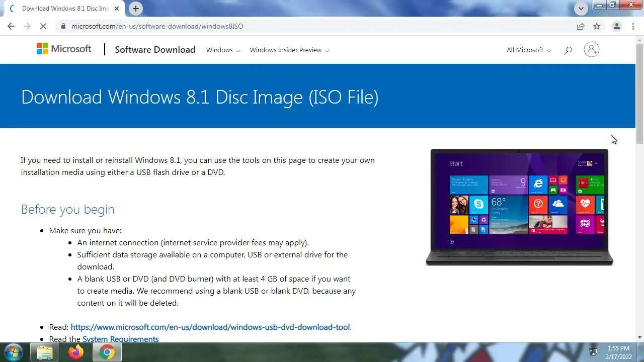Stop loading the page
This screenshot has height=362, width=644.
click(43, 26)
